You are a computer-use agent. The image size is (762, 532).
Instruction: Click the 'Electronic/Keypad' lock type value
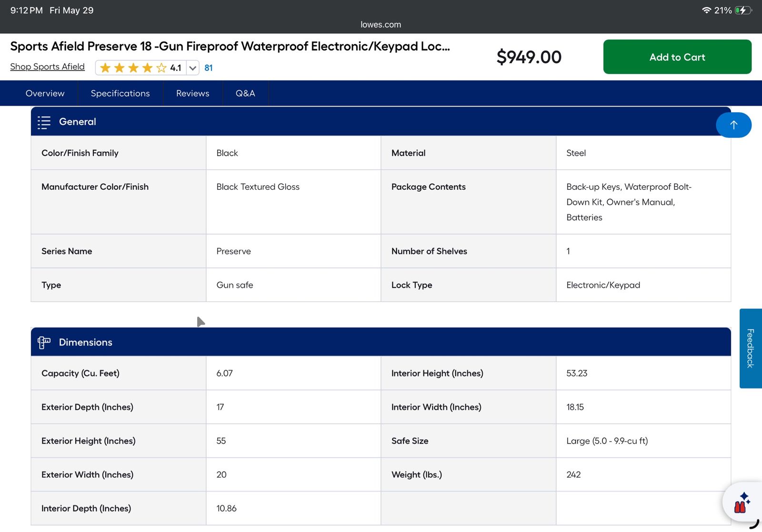coord(603,285)
